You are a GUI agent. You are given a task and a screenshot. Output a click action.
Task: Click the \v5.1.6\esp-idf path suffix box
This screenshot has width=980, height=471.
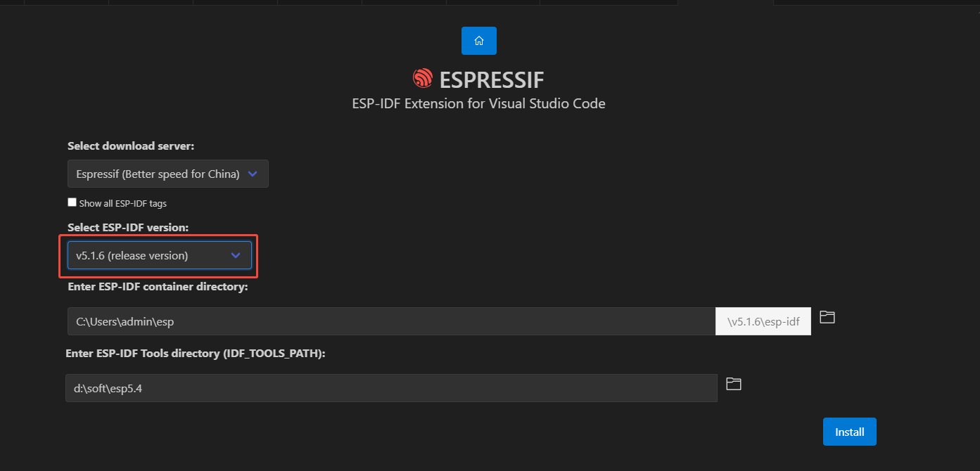763,321
